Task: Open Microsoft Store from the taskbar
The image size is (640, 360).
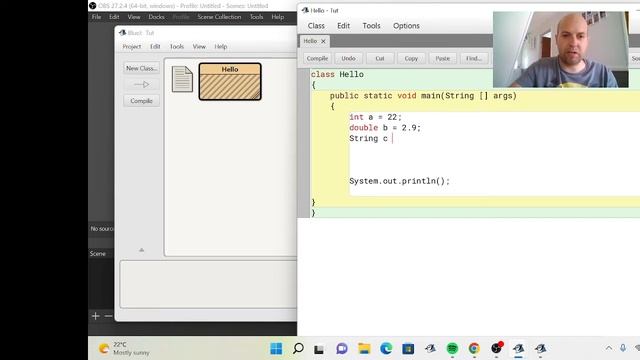Action: point(408,349)
